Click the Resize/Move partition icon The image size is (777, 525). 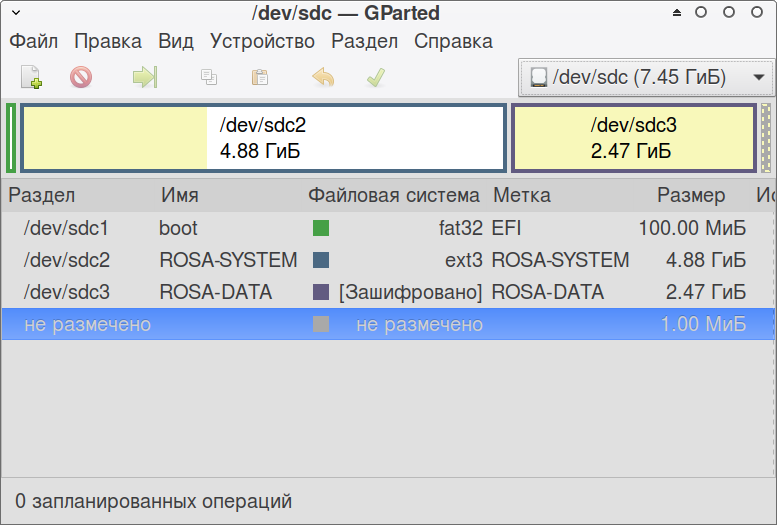145,77
